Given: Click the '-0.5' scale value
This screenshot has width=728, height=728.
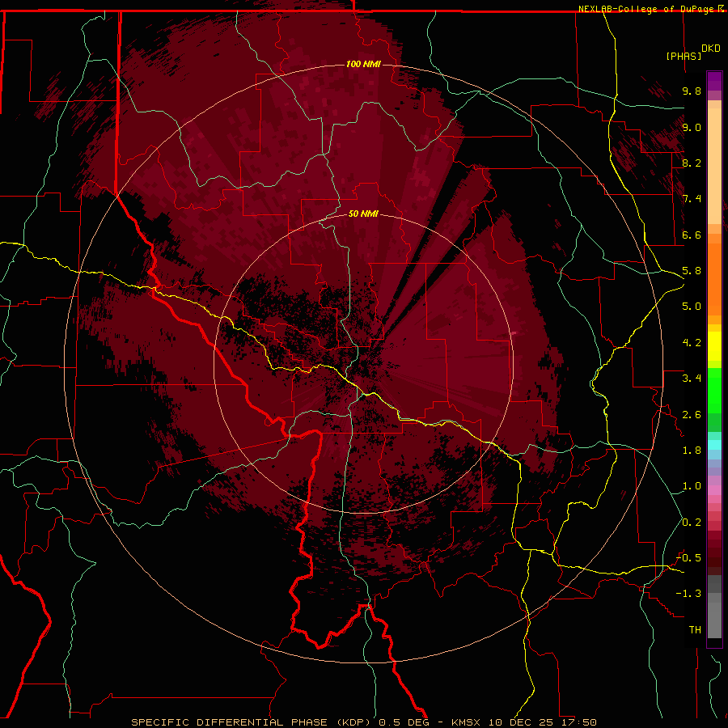Looking at the screenshot, I should (688, 558).
